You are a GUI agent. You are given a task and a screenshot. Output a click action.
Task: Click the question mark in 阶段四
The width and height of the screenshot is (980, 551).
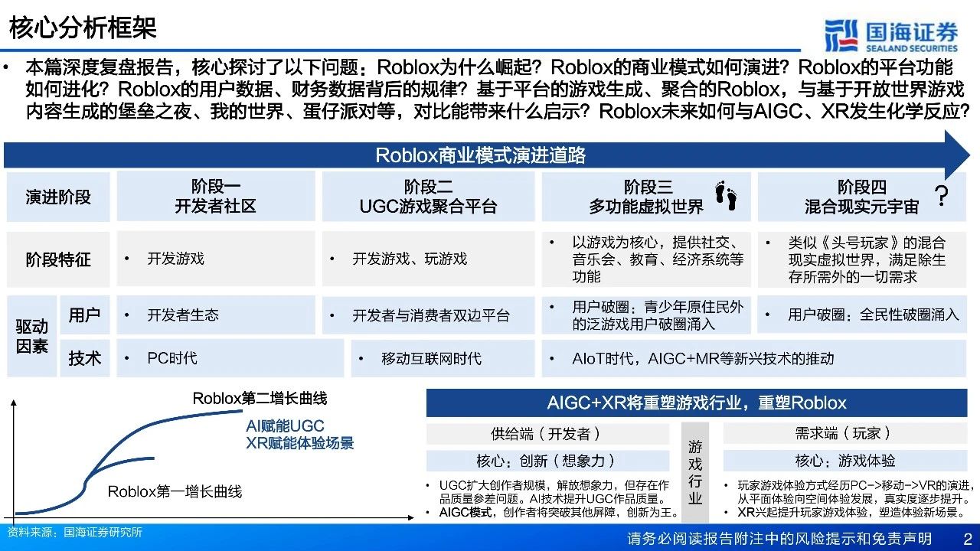(942, 197)
